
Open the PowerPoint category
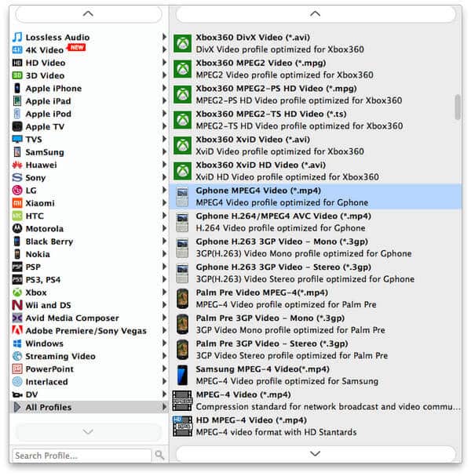pyautogui.click(x=49, y=369)
